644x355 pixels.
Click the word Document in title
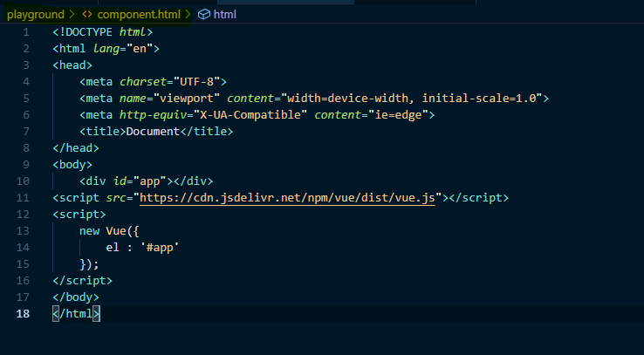(153, 132)
